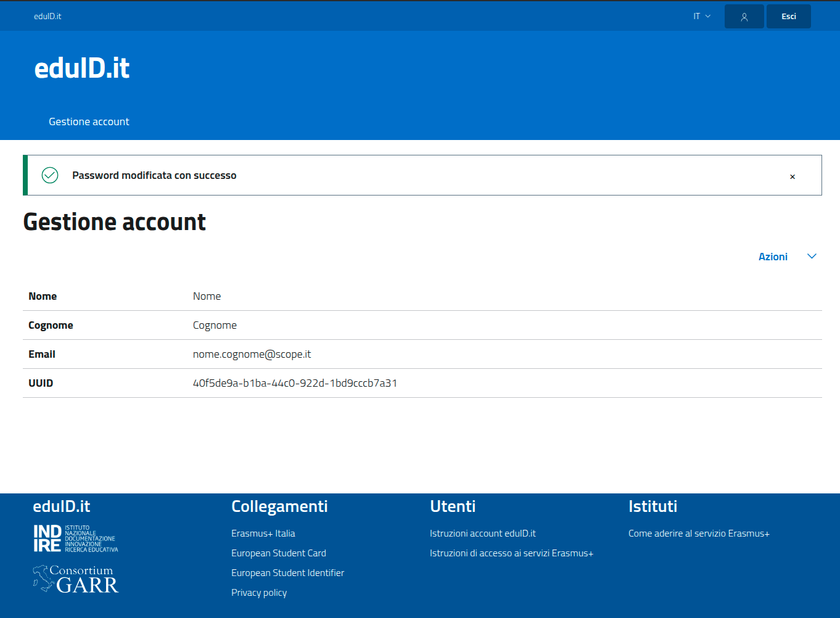
Task: Click the green success checkmark icon
Action: click(x=50, y=175)
